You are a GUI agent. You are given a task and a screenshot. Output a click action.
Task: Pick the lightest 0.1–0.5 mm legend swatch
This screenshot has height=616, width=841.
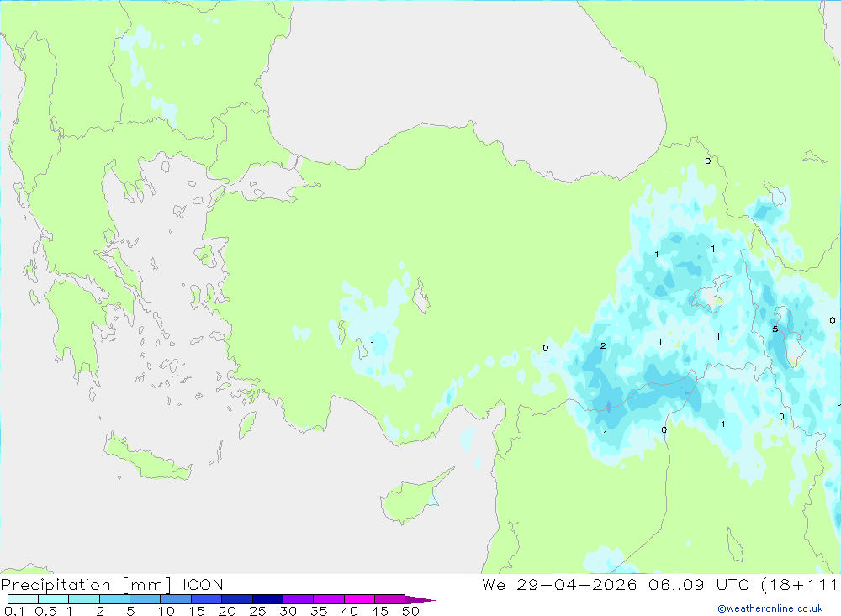(x=23, y=599)
